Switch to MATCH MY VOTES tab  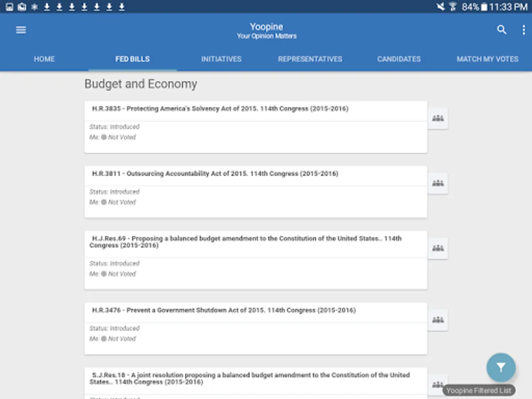(488, 59)
